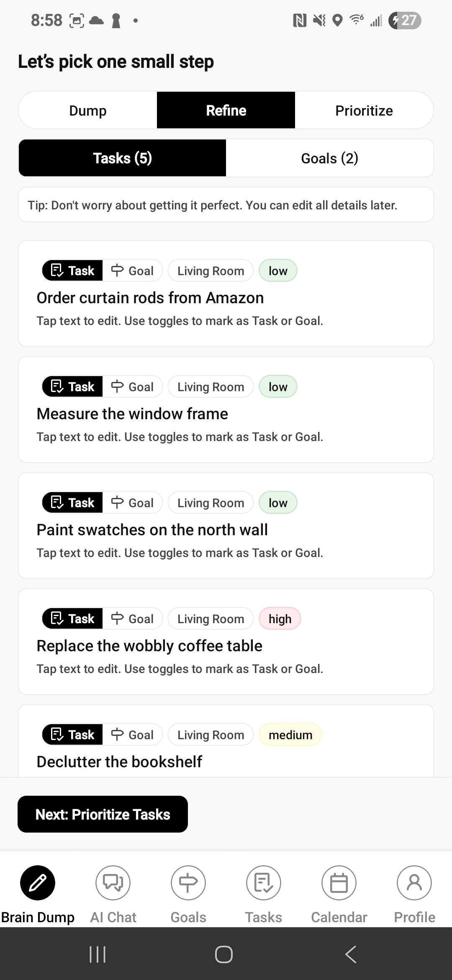
Task: Open Living Room category on curtain rods task
Action: 211,271
